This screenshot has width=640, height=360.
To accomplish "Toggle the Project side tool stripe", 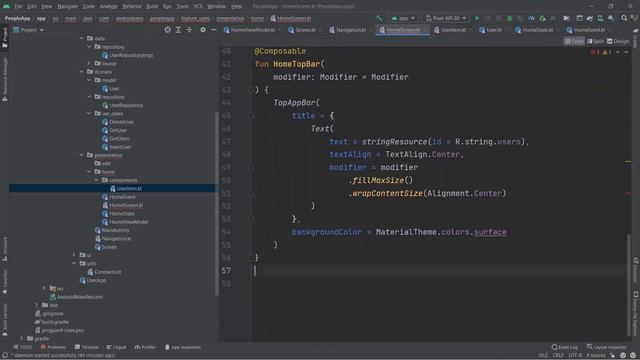I will (4, 38).
